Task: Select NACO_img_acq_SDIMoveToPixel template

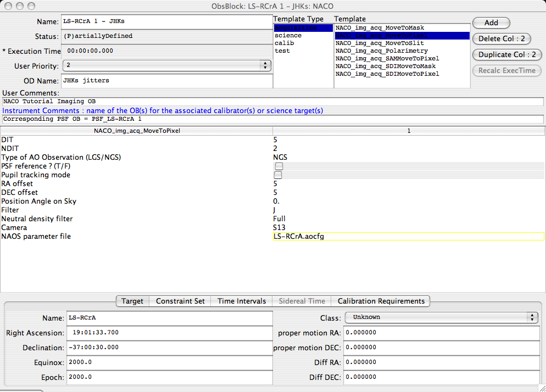Action: pyautogui.click(x=402, y=74)
